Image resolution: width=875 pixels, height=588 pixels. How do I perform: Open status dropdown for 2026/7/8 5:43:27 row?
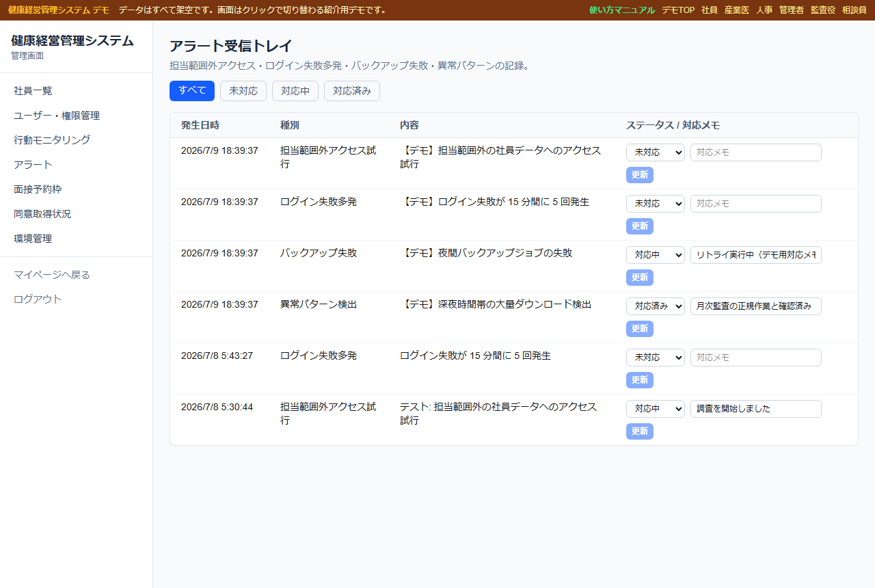(656, 358)
